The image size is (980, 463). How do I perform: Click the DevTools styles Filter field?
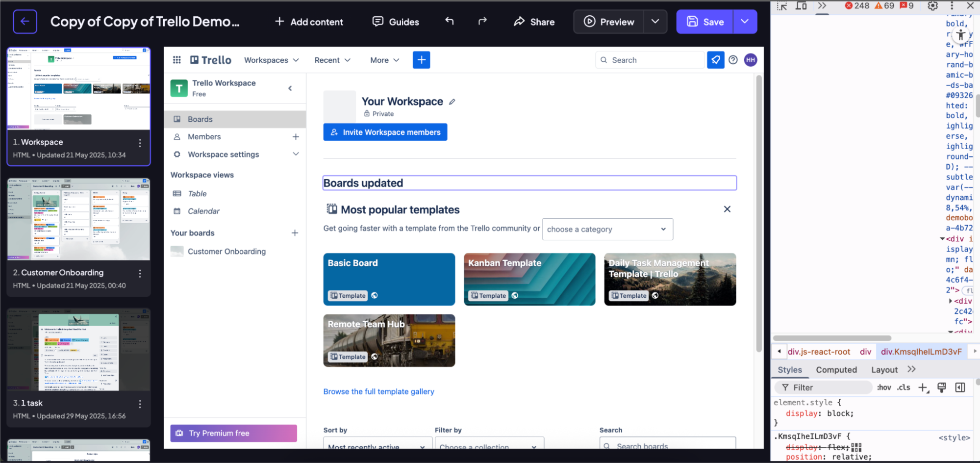(824, 387)
